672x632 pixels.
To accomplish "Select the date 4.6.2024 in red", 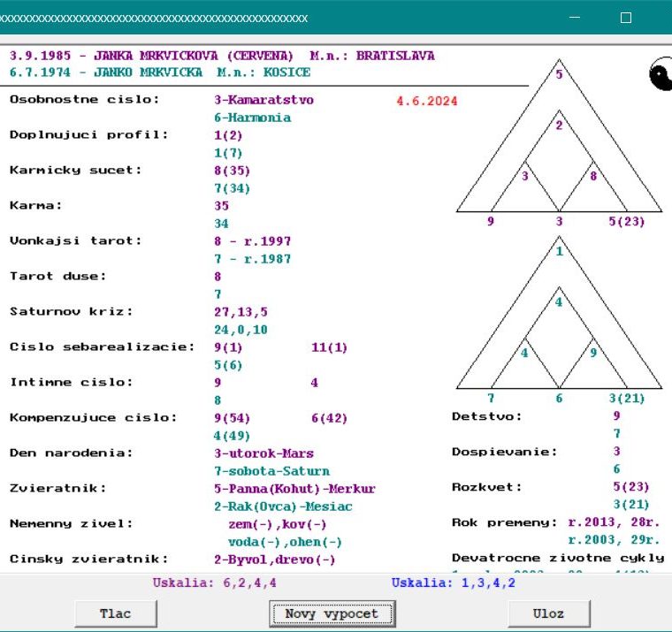I will point(427,101).
